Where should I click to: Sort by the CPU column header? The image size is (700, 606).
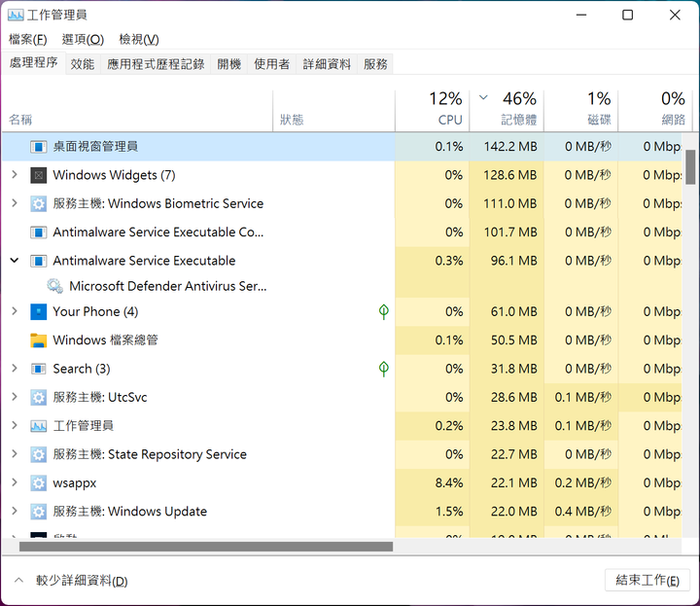pyautogui.click(x=432, y=110)
